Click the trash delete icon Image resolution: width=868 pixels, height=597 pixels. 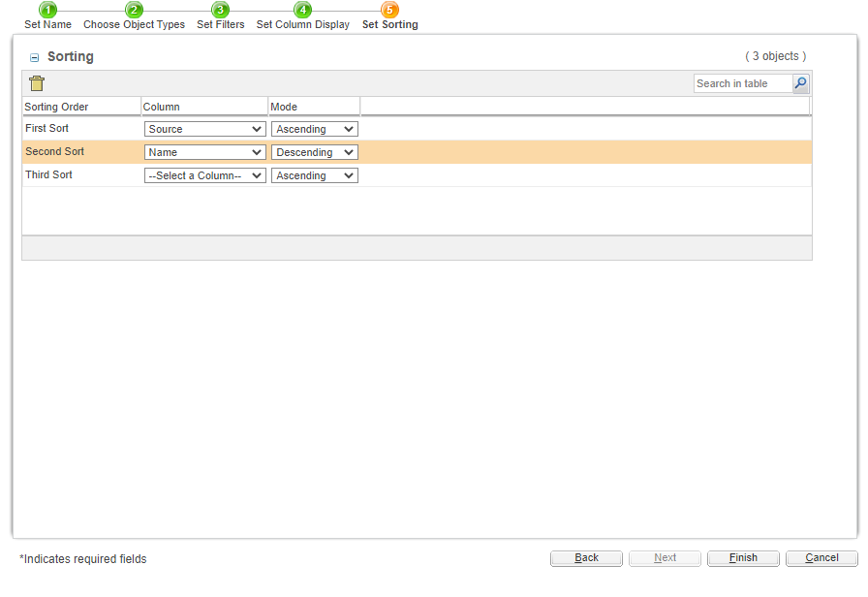(x=37, y=83)
